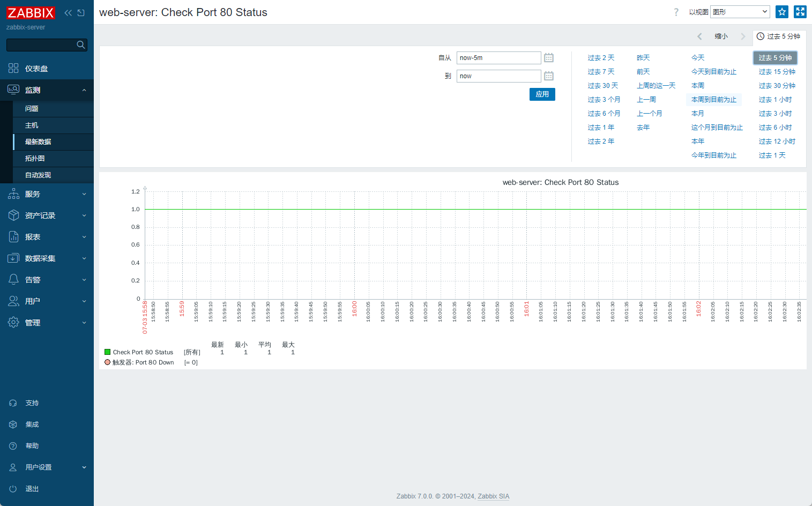
Task: Click the red Port 80 Down trigger swatch
Action: point(107,362)
